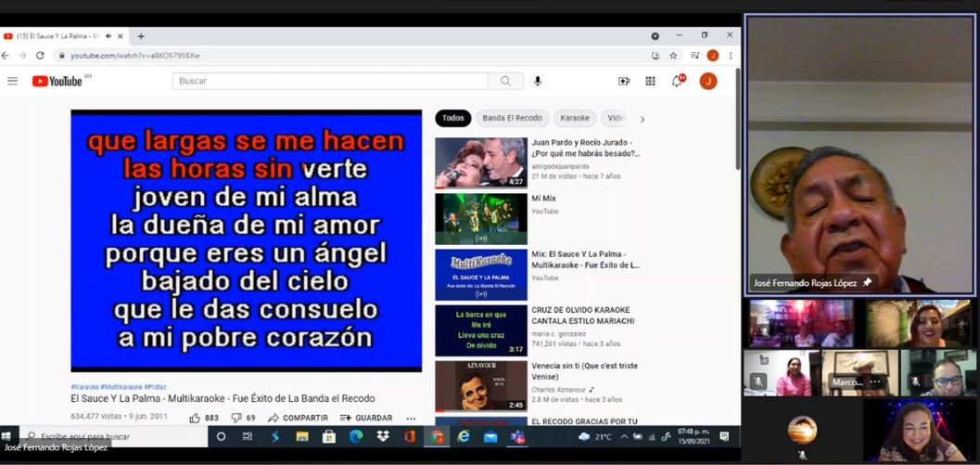Open the Windows Start menu
Image resolution: width=980 pixels, height=465 pixels.
pyautogui.click(x=6, y=436)
